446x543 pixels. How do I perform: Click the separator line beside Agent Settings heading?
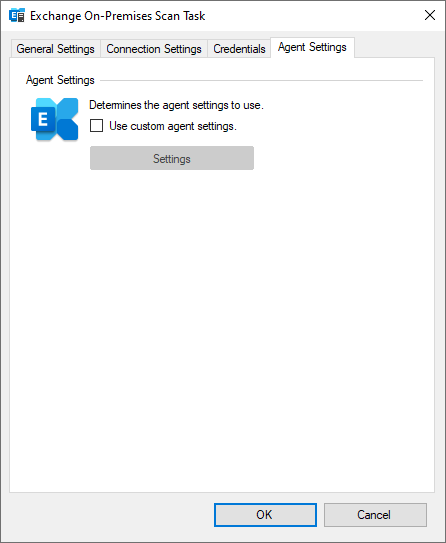point(261,80)
